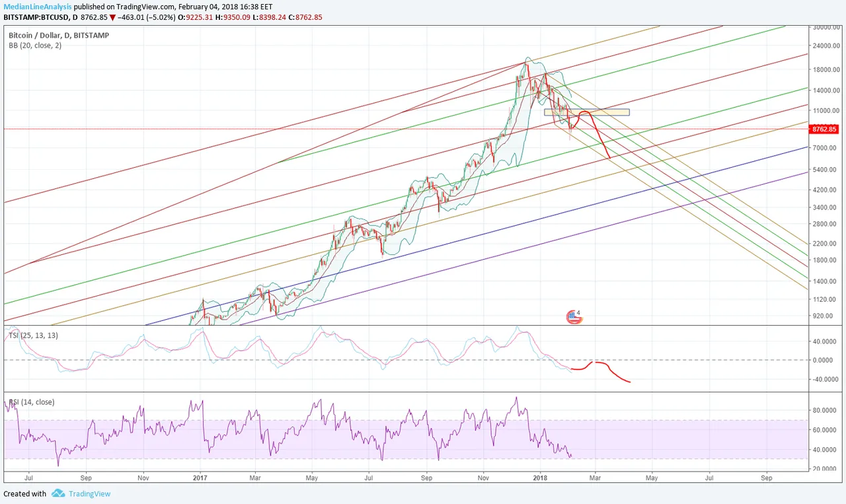Screen dimensions: 846x504
Task: Click the 2018 label on the time axis
Action: click(541, 476)
